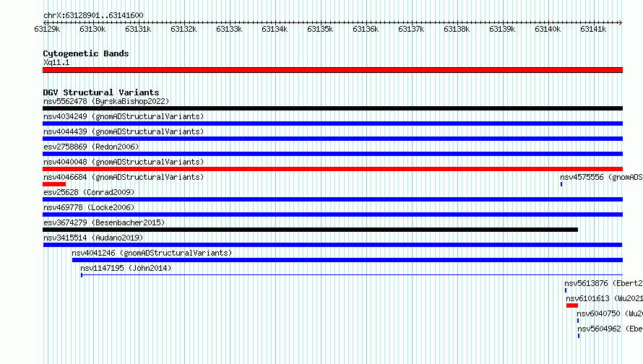Open the Cytogenetic Bands track title
The height and width of the screenshot is (364, 643).
point(86,53)
